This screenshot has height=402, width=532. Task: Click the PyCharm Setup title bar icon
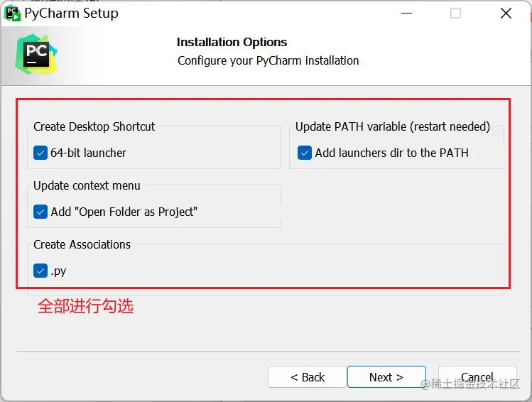point(12,13)
